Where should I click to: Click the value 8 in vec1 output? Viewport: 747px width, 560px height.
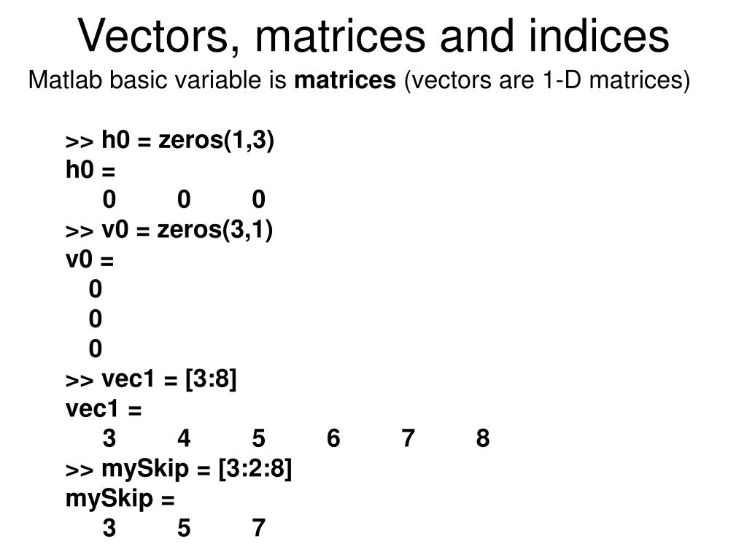[x=483, y=438]
